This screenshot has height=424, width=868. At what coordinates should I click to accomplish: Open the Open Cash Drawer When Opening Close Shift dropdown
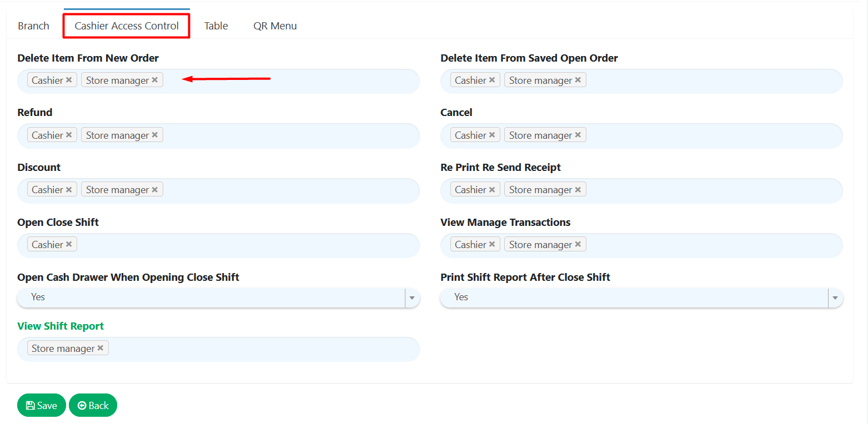[412, 297]
